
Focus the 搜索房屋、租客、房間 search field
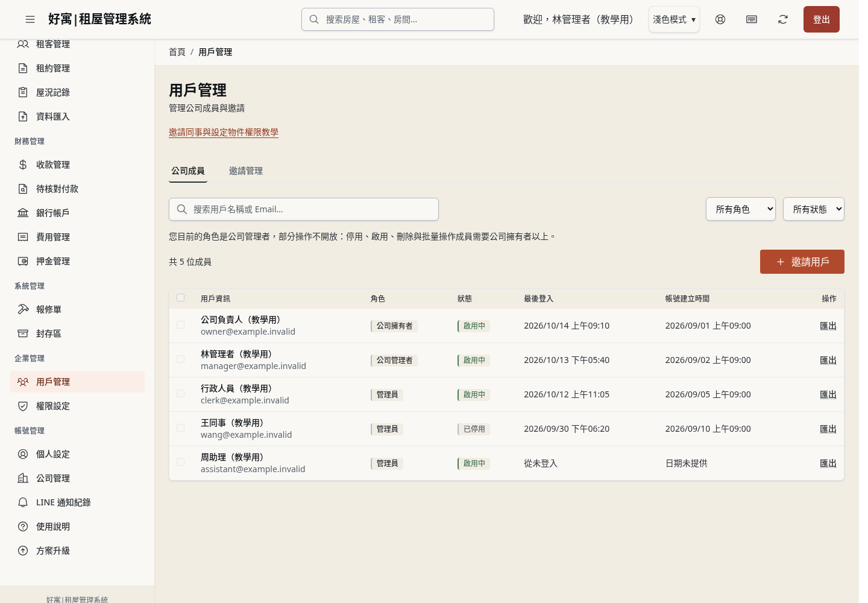(x=398, y=19)
